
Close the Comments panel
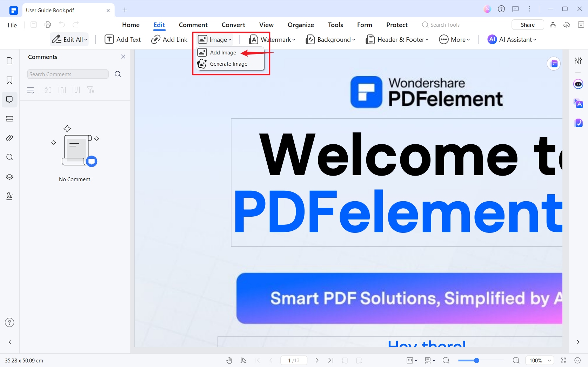(x=123, y=57)
